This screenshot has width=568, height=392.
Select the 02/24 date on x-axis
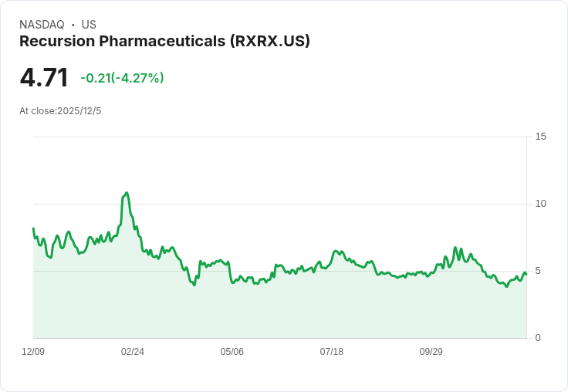[133, 352]
